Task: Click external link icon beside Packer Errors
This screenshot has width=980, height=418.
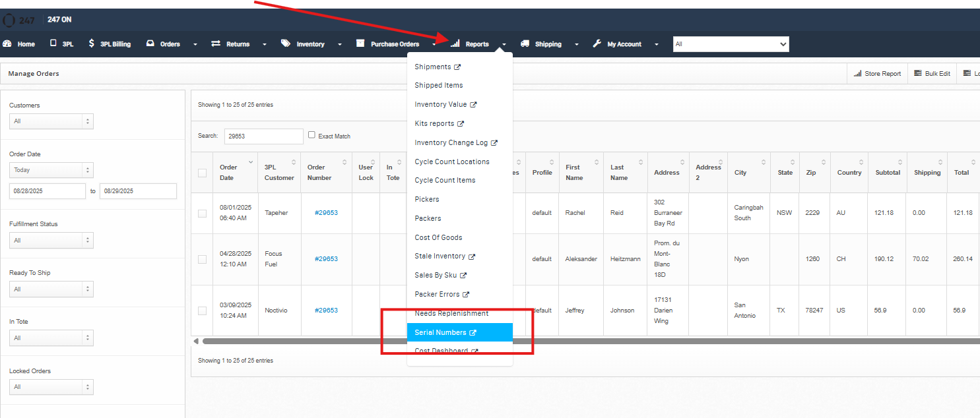Action: tap(466, 295)
